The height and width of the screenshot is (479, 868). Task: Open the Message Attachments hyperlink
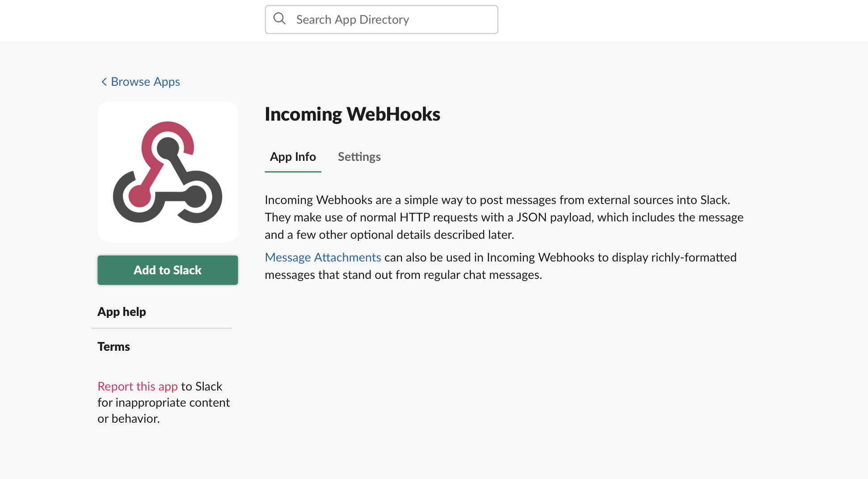323,257
